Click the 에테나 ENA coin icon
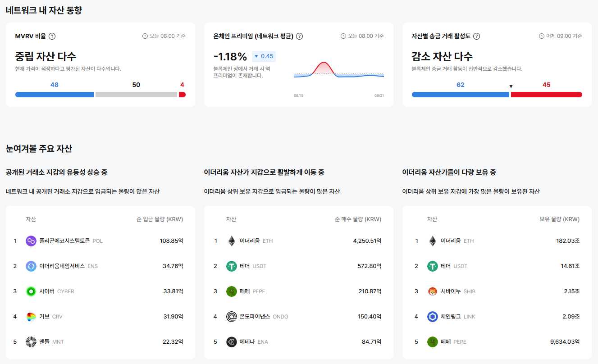This screenshot has width=598, height=364. pos(231,342)
